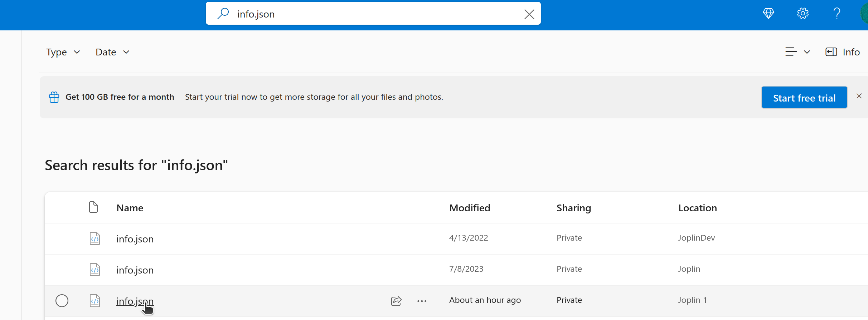Click the About an hour ago cell

(485, 300)
